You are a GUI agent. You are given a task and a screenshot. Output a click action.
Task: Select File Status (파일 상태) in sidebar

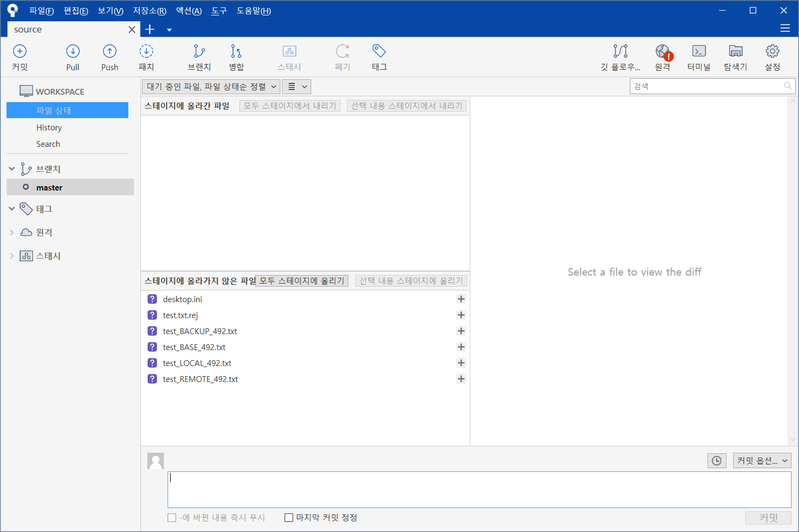click(68, 110)
